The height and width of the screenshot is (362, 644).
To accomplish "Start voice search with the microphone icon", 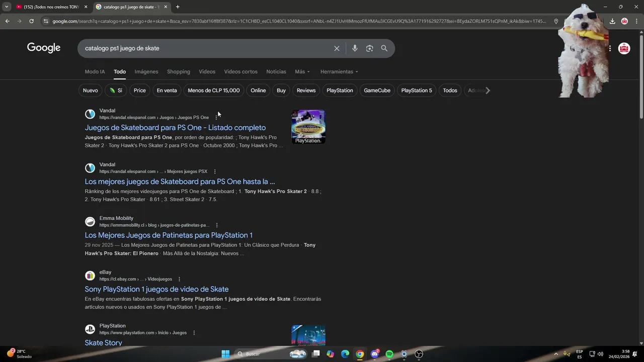I will [x=355, y=48].
